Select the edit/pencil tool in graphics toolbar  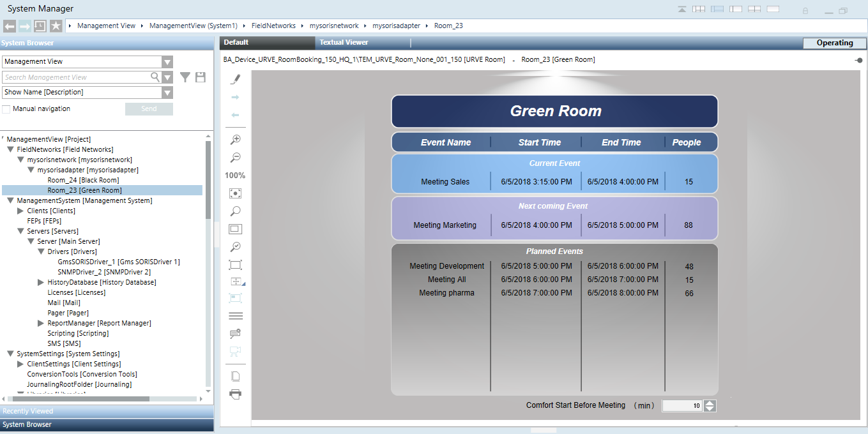[x=235, y=78]
